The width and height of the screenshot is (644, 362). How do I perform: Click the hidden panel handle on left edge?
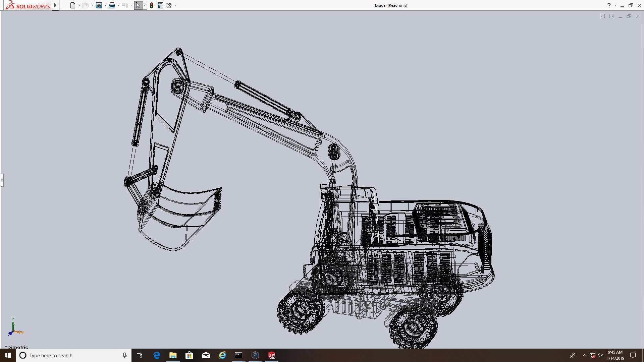[x=2, y=180]
